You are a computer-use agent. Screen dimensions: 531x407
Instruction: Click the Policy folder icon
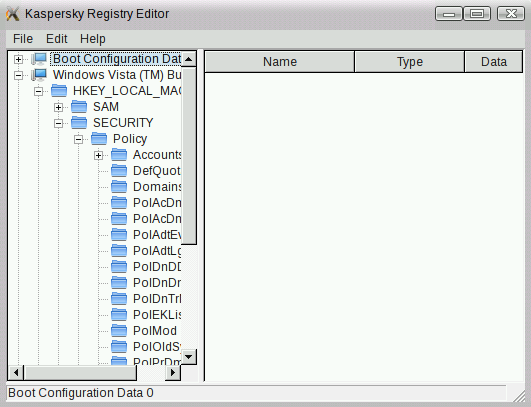[x=99, y=139]
